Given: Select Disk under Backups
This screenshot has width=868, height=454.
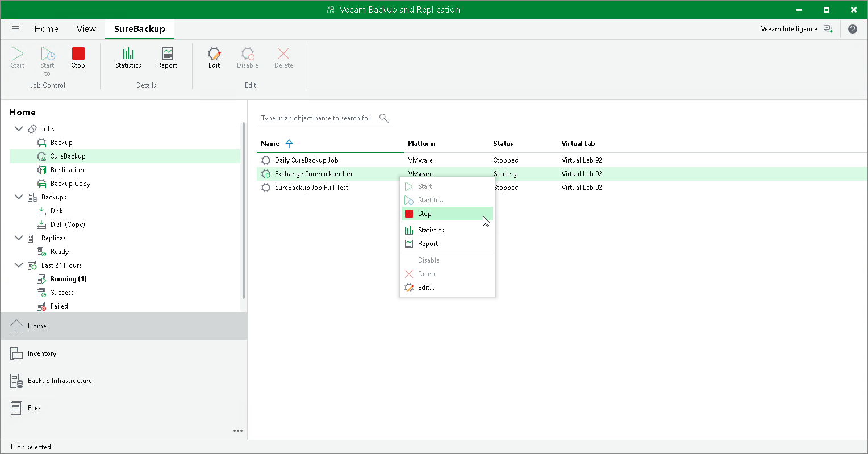Looking at the screenshot, I should (57, 211).
